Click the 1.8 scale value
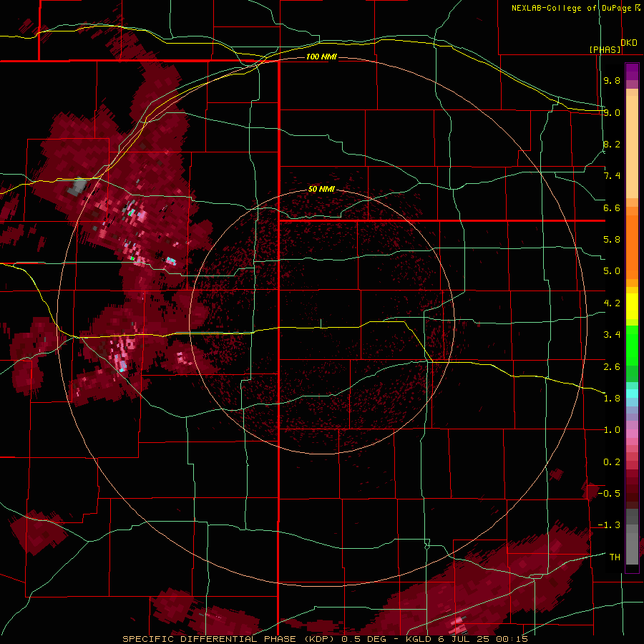Image resolution: width=644 pixels, height=644 pixels. (612, 399)
